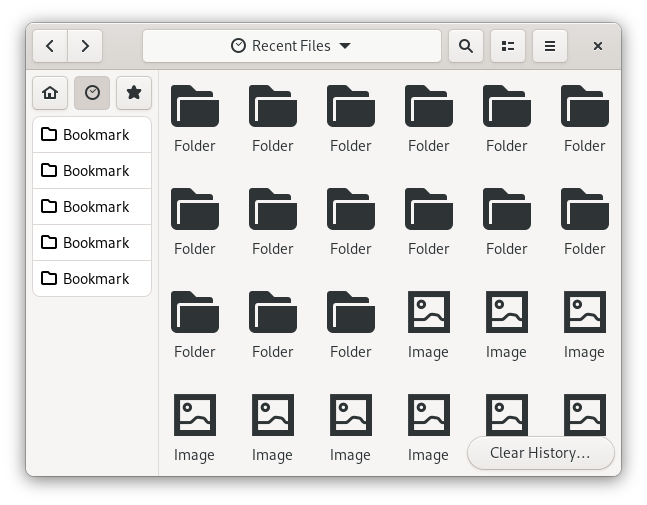Select the last Folder in the third row
The image size is (647, 505).
click(x=351, y=325)
